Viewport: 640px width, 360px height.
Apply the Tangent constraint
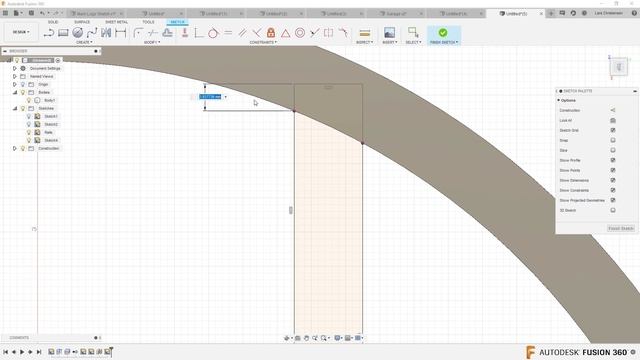pyautogui.click(x=213, y=33)
